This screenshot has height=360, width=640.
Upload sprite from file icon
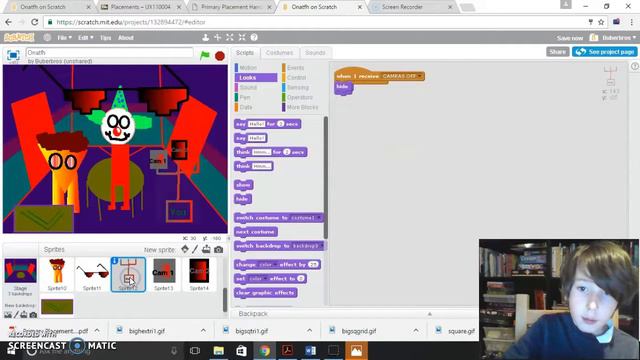[x=207, y=249]
